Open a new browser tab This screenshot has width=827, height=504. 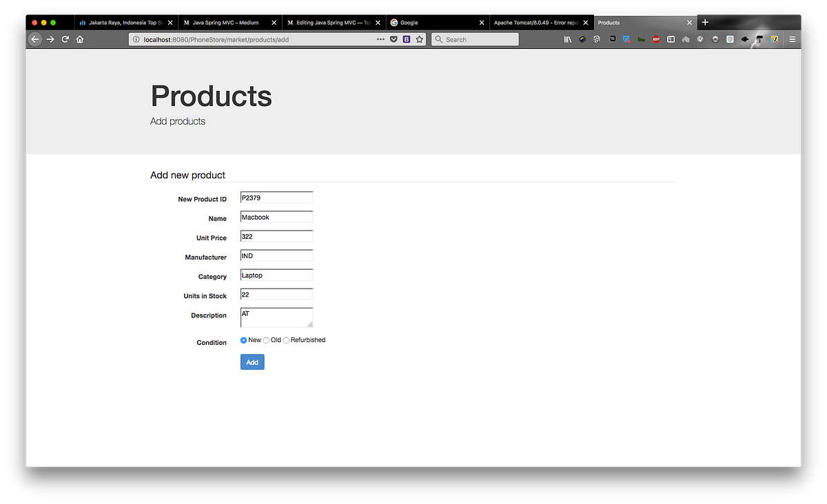(x=705, y=22)
